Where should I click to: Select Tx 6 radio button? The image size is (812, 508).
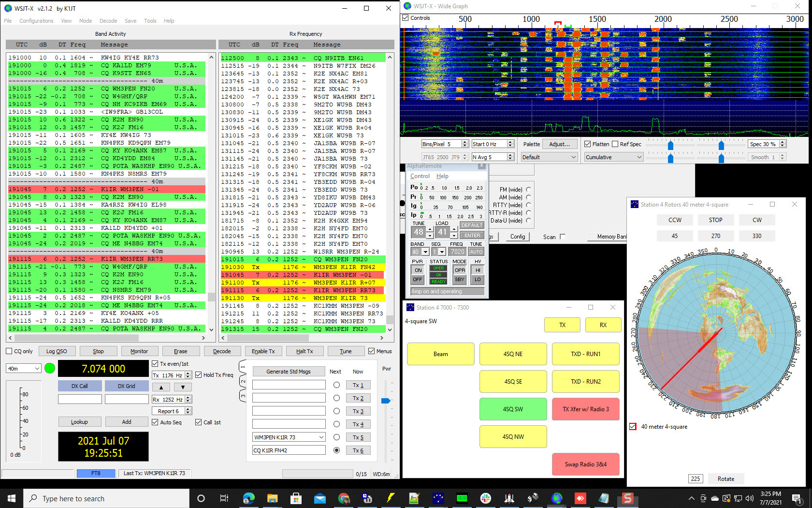[x=336, y=450]
